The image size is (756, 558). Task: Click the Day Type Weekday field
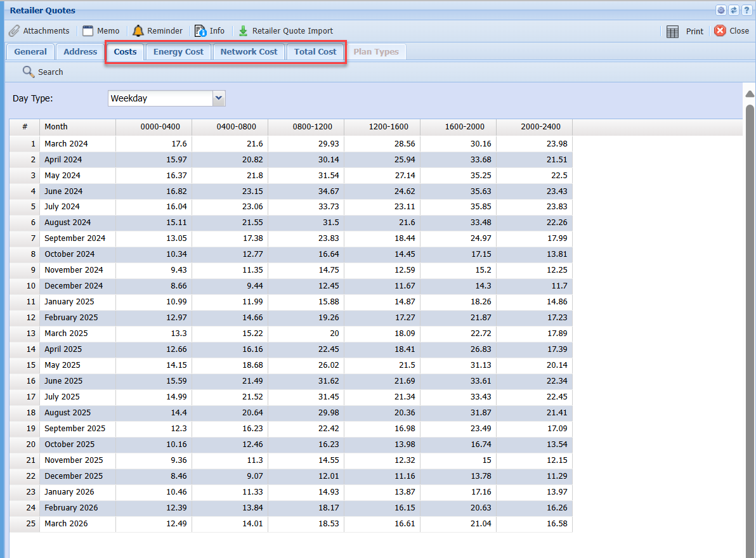pos(160,98)
